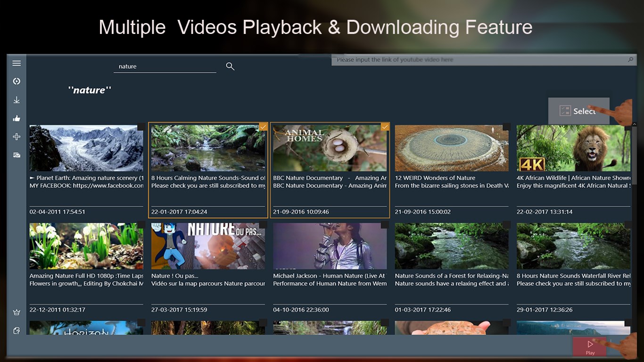Click the description 'Vidéo sur la map parcours Nature parcour'
The image size is (644, 362).
click(208, 284)
